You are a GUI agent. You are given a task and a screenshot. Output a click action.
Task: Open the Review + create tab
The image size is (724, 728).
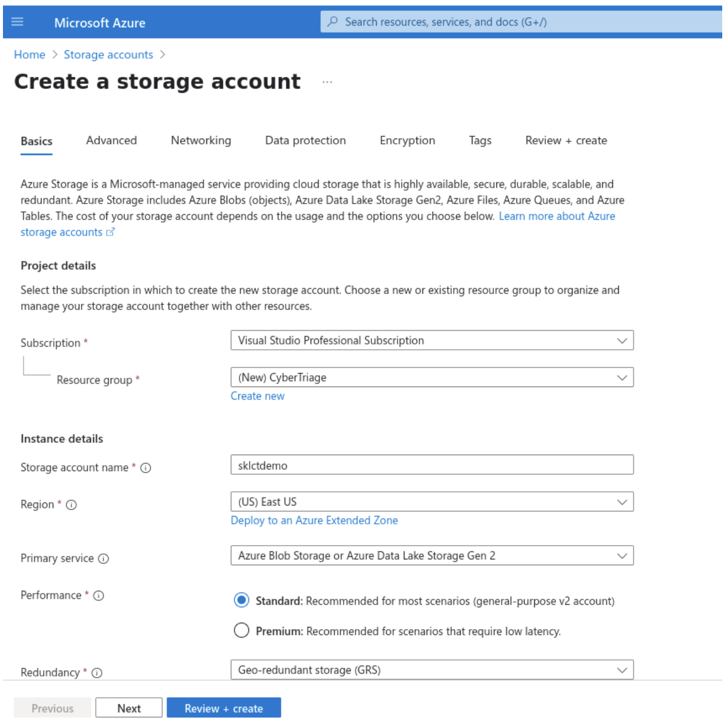(x=566, y=141)
